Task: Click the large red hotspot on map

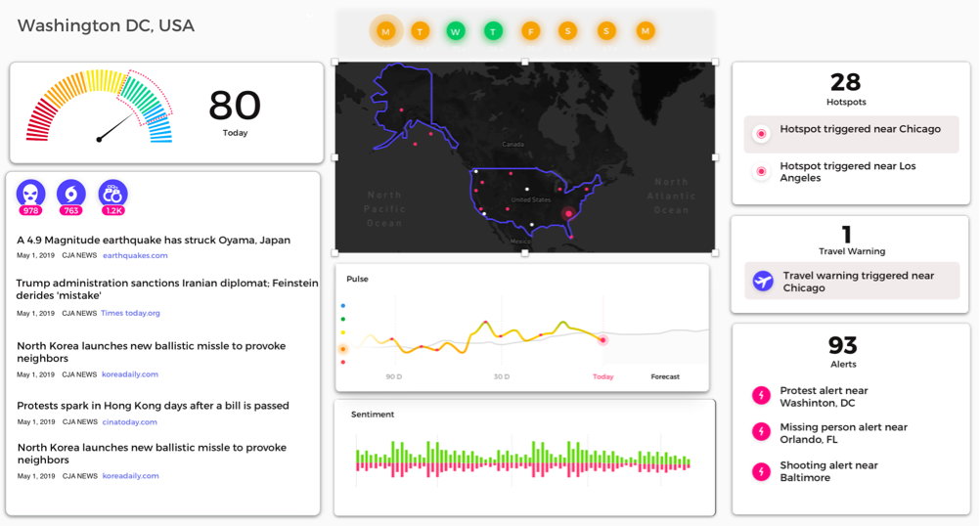Action: click(568, 213)
